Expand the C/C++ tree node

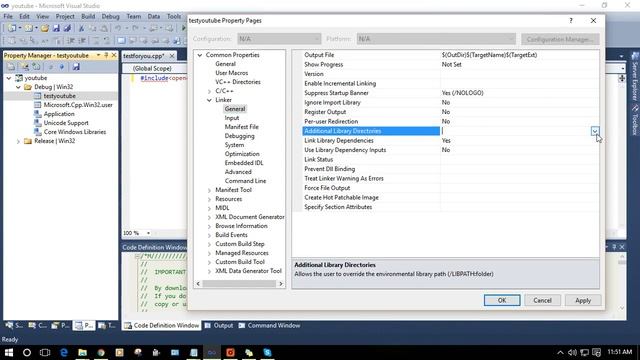click(209, 91)
